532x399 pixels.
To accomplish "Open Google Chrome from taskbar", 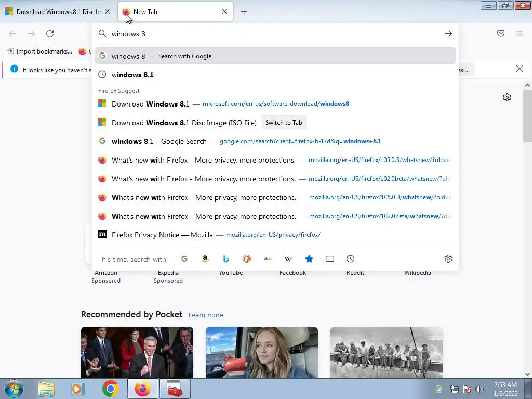I will coord(110,389).
